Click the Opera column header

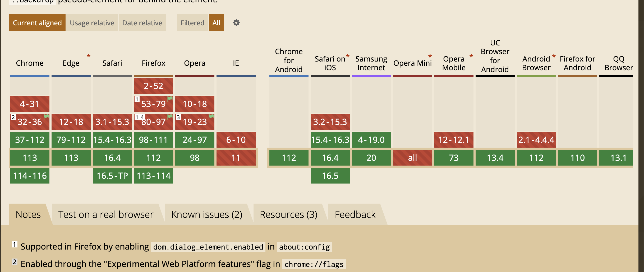pos(195,63)
